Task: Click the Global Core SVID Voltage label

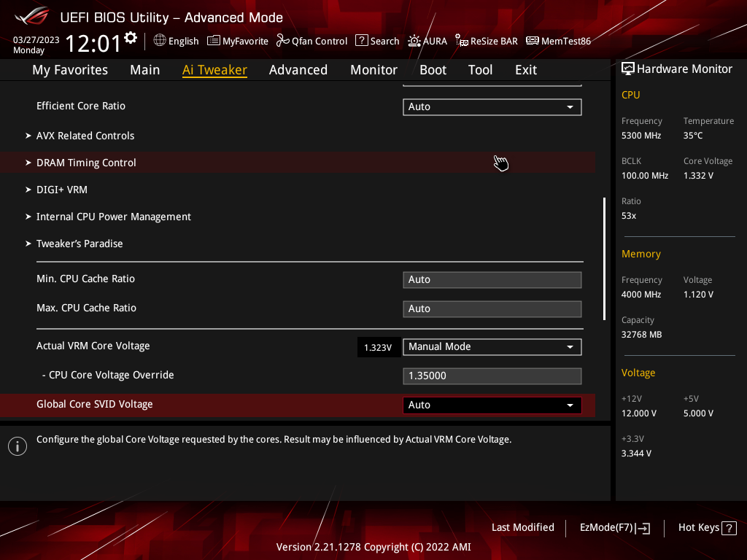Action: (x=95, y=404)
